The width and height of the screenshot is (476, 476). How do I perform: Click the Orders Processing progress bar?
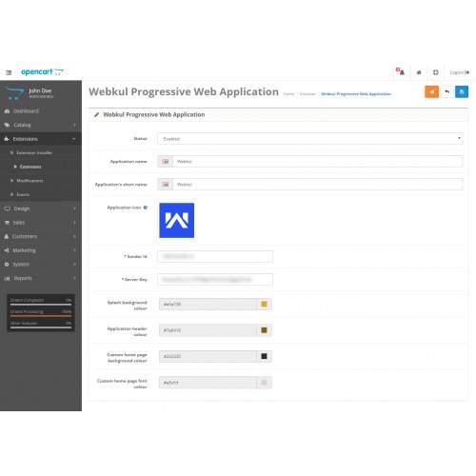pyautogui.click(x=41, y=316)
